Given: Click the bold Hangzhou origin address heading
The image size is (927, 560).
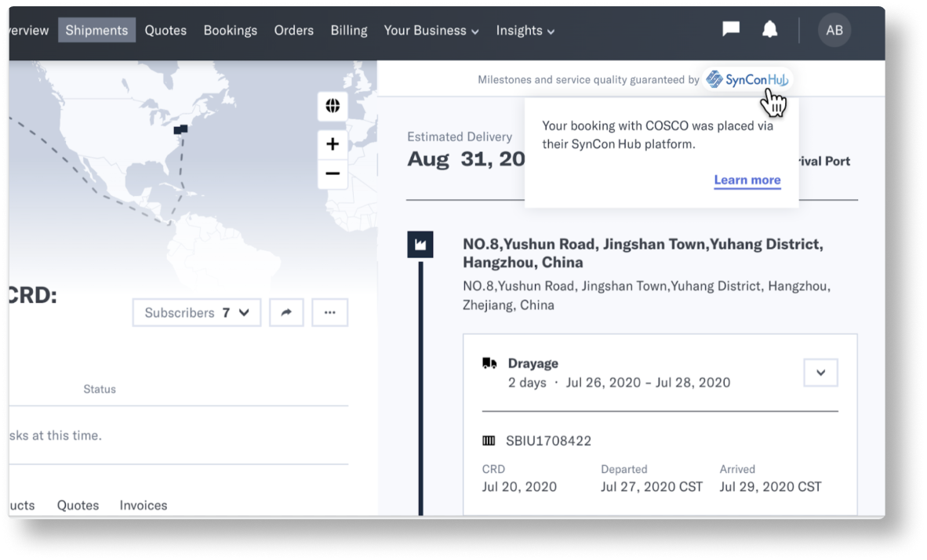Looking at the screenshot, I should [x=643, y=253].
